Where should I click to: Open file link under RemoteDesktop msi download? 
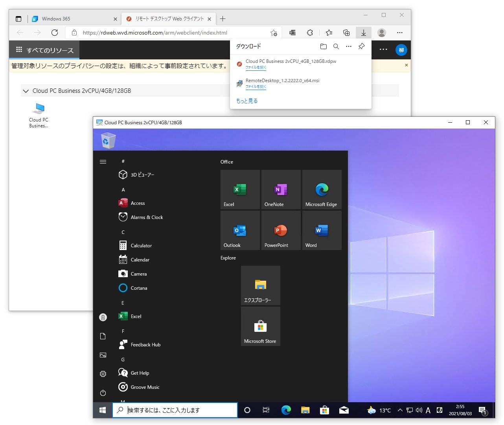point(256,86)
